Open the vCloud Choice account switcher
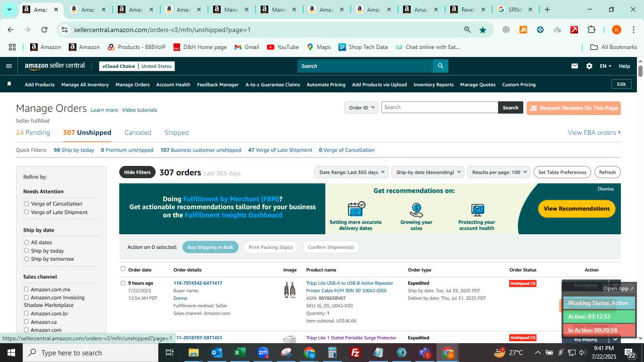 [137, 66]
